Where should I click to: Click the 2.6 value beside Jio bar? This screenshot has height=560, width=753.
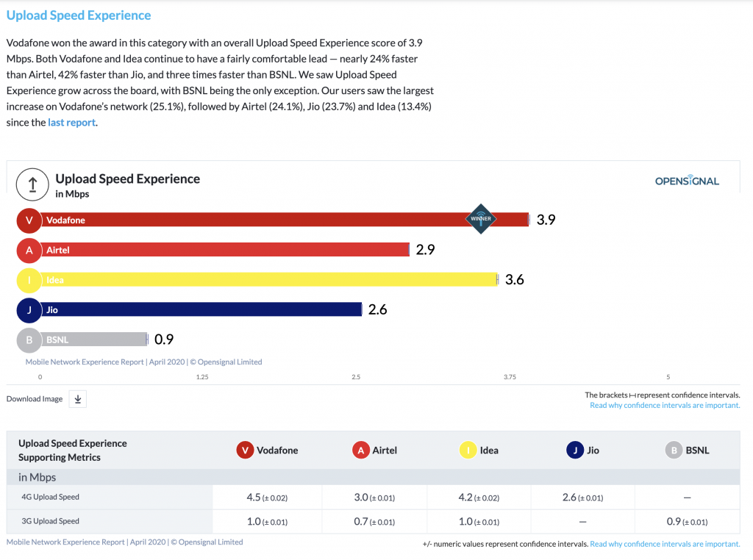coord(377,309)
